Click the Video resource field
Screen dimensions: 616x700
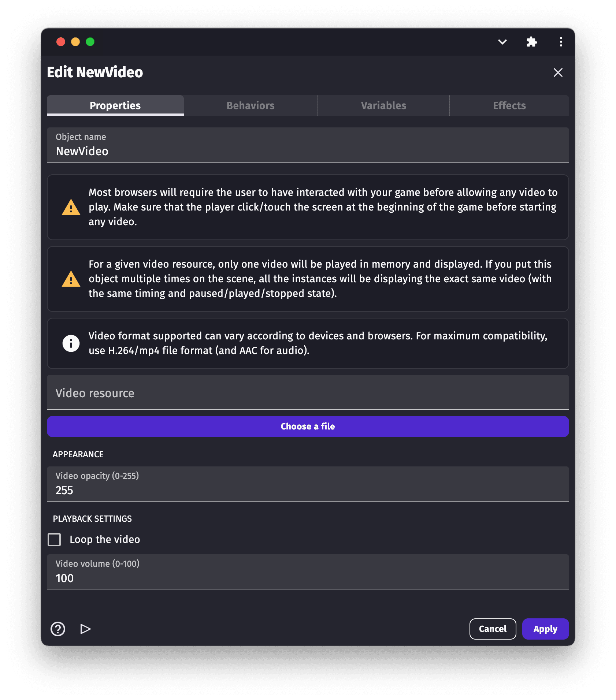(308, 393)
